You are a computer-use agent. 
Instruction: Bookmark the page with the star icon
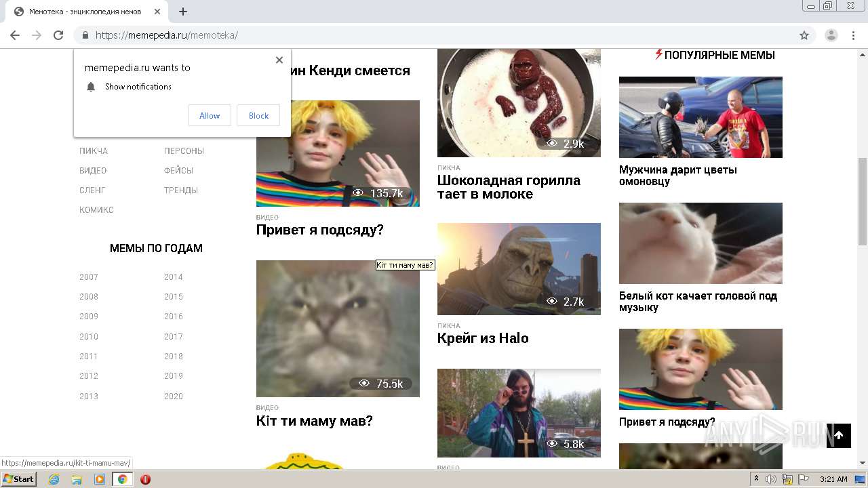tap(804, 35)
